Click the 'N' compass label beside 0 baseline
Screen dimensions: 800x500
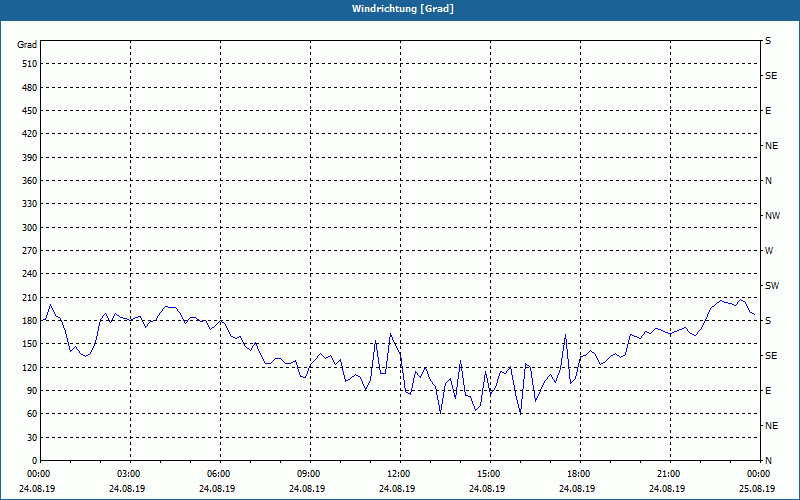[769, 460]
